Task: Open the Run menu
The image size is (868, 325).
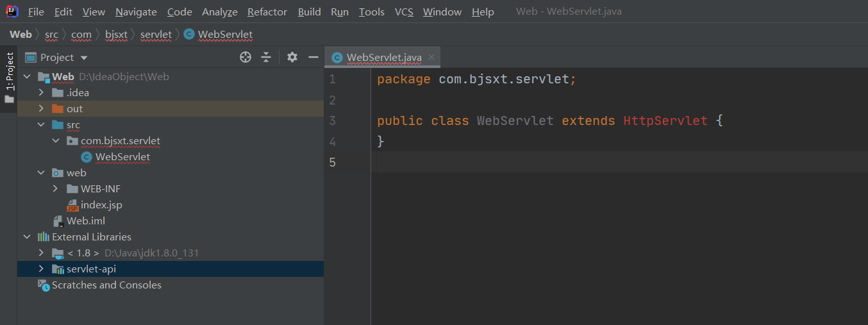Action: [340, 12]
